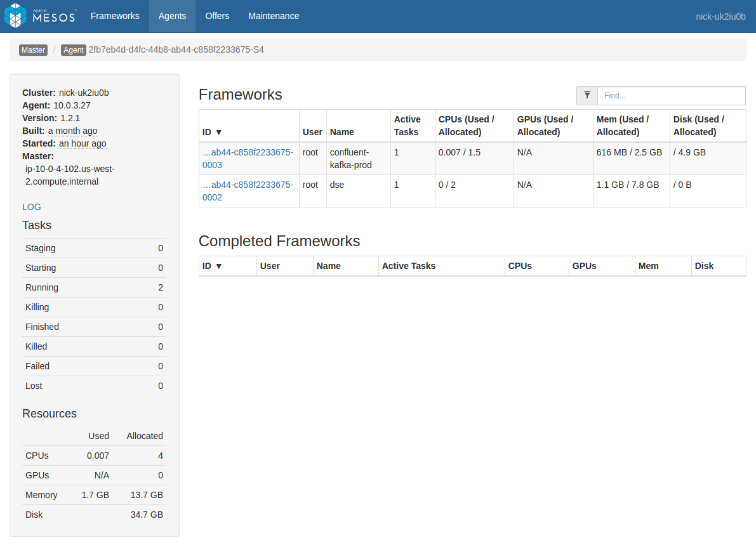Sort Frameworks by Active Tasks header

click(x=407, y=126)
